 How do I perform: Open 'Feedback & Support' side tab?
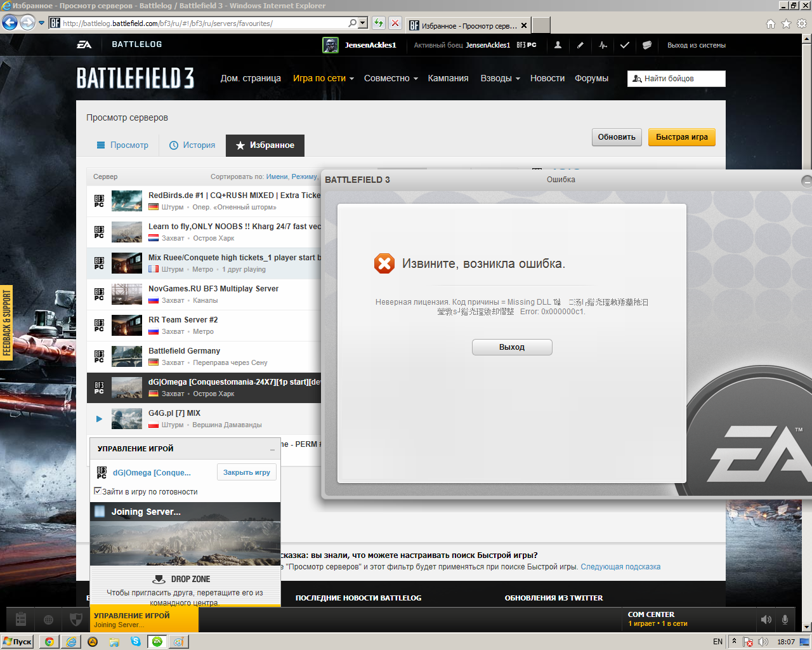(x=6, y=322)
